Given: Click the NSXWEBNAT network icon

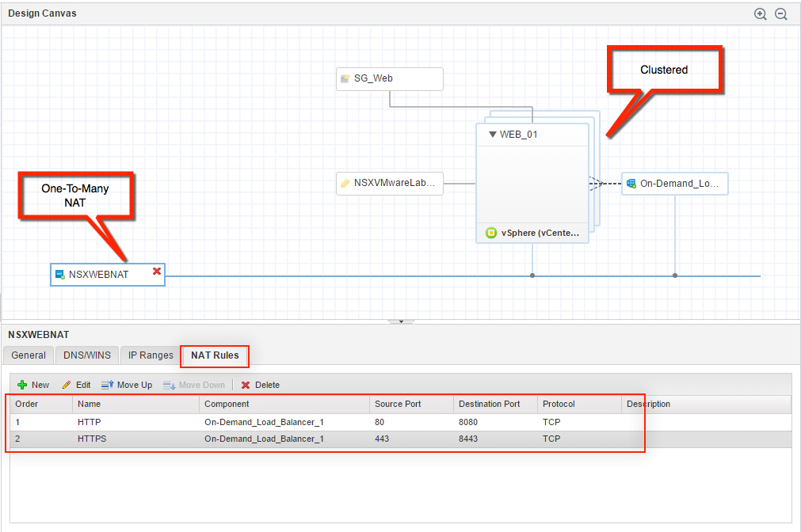Looking at the screenshot, I should (x=59, y=275).
